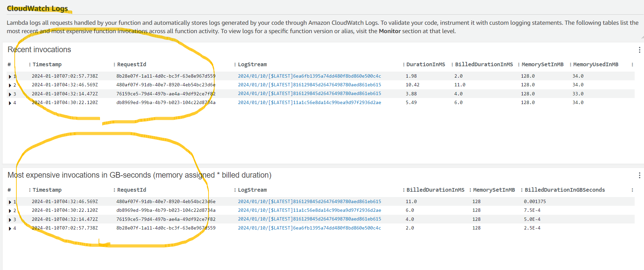Open log stream 6ea6fb13 in Most expensive table
This screenshot has width=644, height=270.
[x=309, y=228]
